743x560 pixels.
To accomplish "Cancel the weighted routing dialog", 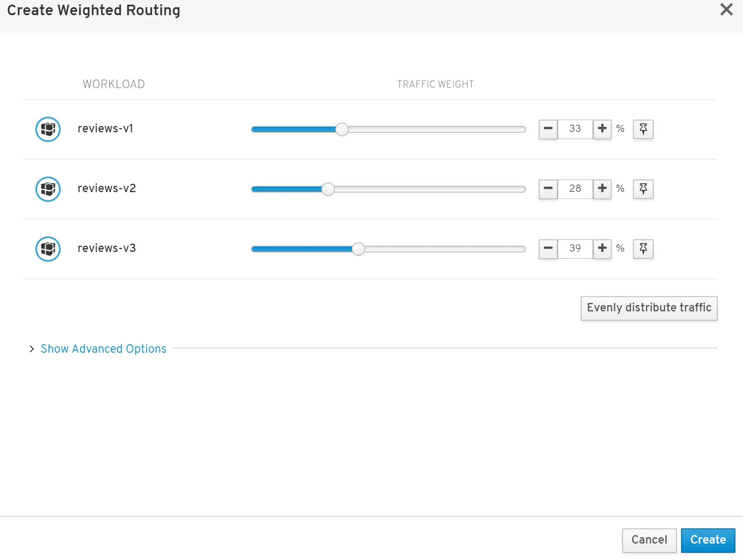I will (649, 540).
